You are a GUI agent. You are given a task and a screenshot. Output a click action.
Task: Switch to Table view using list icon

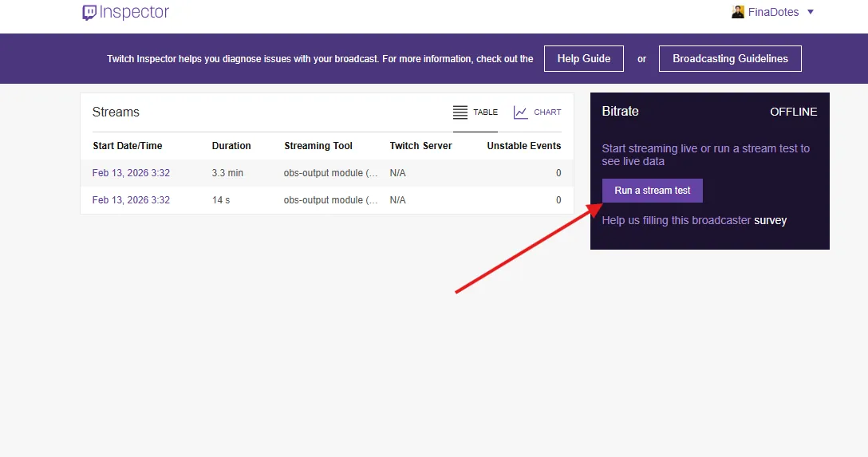click(460, 112)
